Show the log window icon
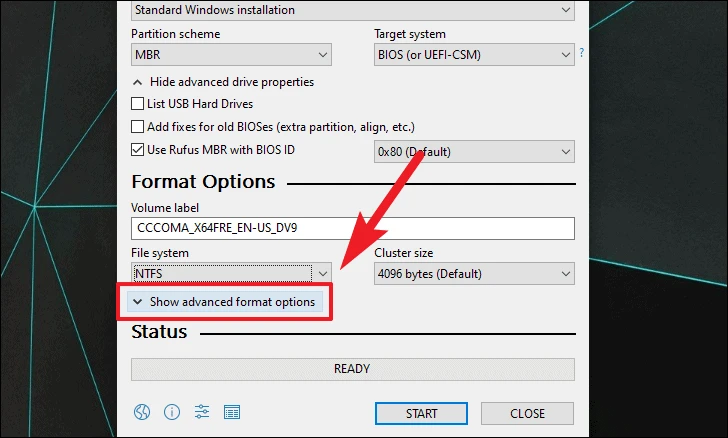This screenshot has width=728, height=438. pyautogui.click(x=232, y=412)
